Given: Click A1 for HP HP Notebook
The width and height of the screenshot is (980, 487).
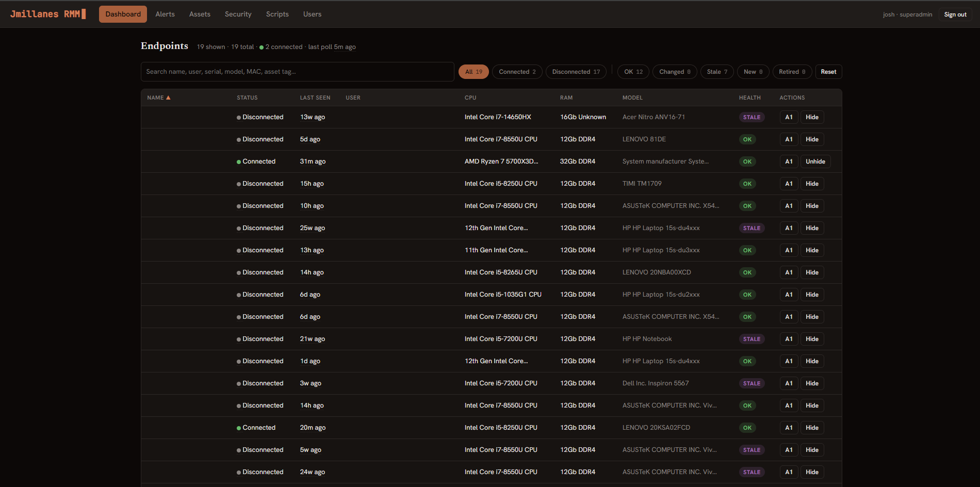Looking at the screenshot, I should [x=789, y=339].
